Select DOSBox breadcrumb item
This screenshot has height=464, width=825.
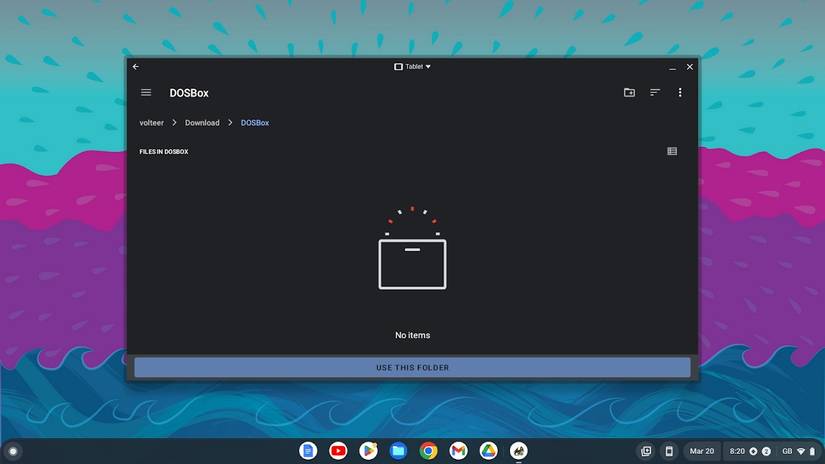click(x=255, y=123)
